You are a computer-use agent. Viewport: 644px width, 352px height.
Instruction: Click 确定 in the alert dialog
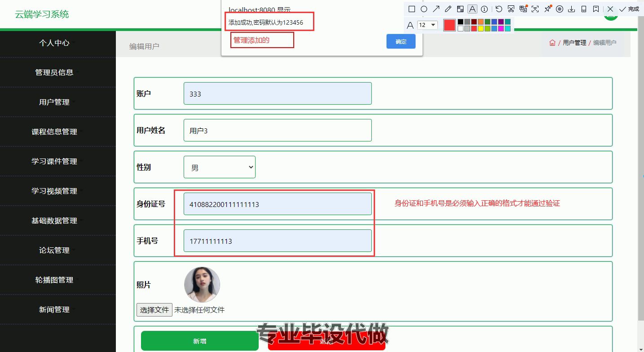401,41
